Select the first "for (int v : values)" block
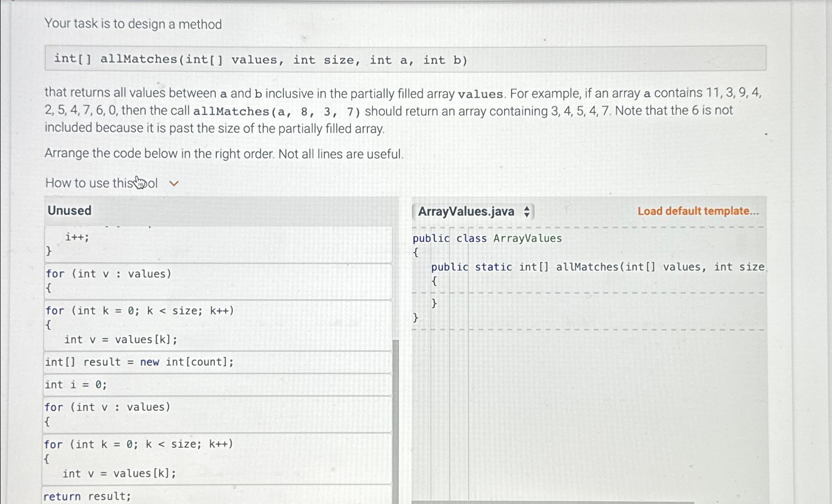The image size is (832, 504). click(x=217, y=280)
